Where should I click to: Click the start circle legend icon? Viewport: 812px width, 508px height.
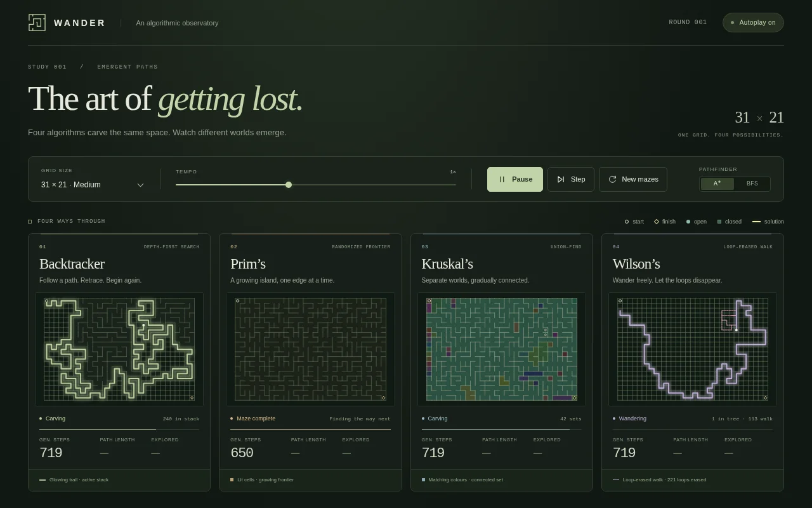[627, 222]
